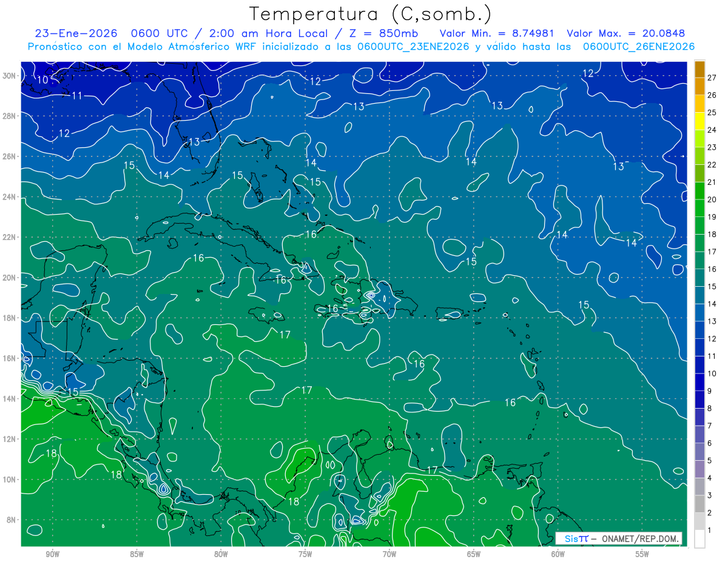Click the "ONAMET/REP.DOM." credit label
Image resolution: width=728 pixels, height=562 pixels.
tap(641, 539)
